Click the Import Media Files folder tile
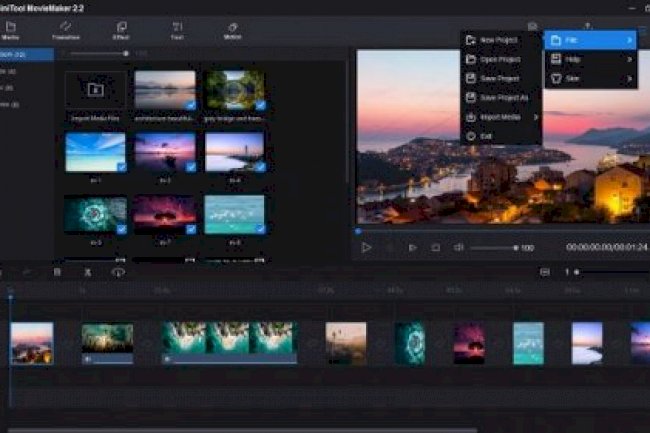Screen dimensions: 650x433 point(95,90)
